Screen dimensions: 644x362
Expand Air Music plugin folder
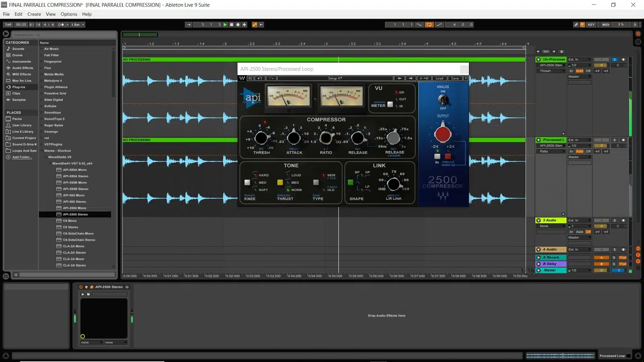(x=41, y=49)
